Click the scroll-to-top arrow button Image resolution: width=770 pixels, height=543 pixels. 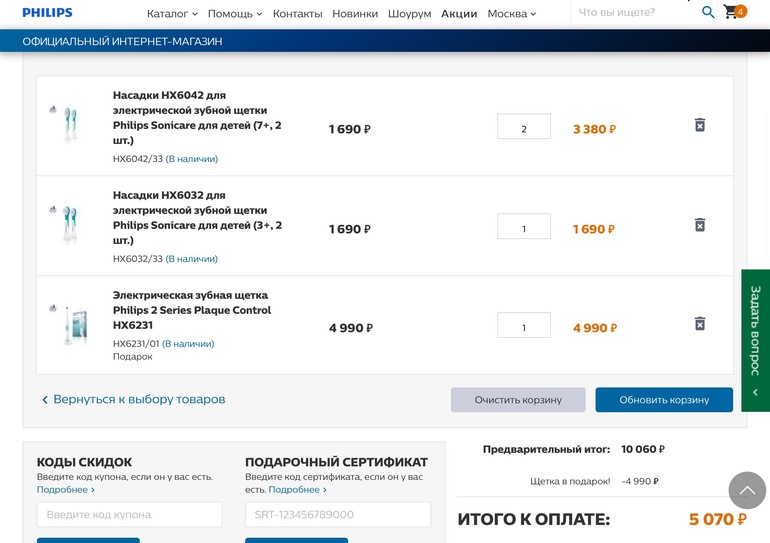point(747,490)
